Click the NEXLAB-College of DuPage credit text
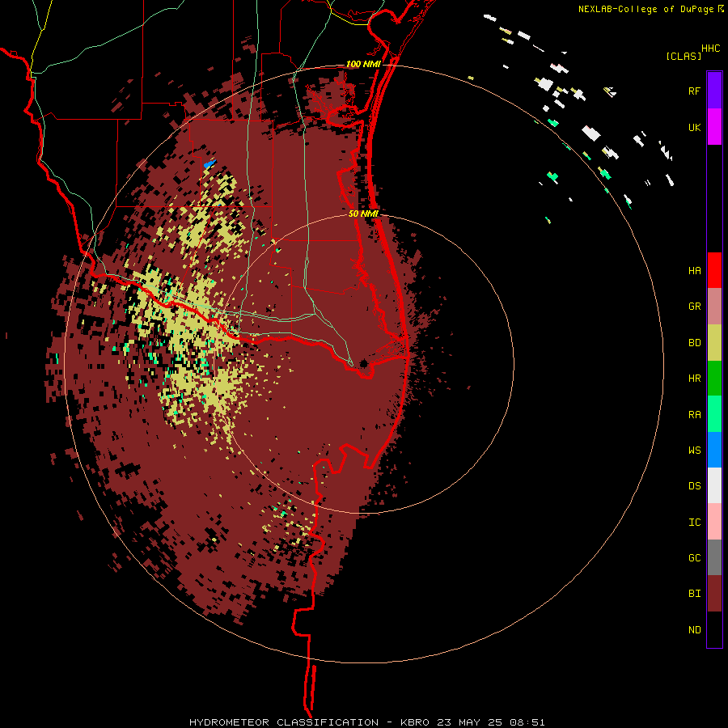This screenshot has height=728, width=728. [x=645, y=9]
